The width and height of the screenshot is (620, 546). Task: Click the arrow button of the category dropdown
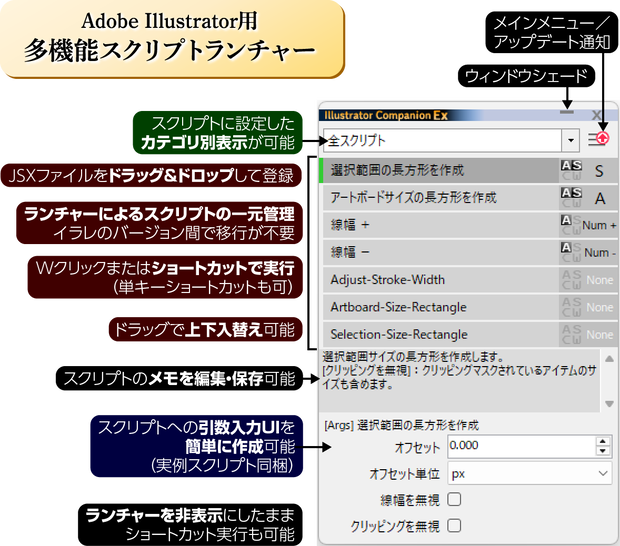[571, 140]
